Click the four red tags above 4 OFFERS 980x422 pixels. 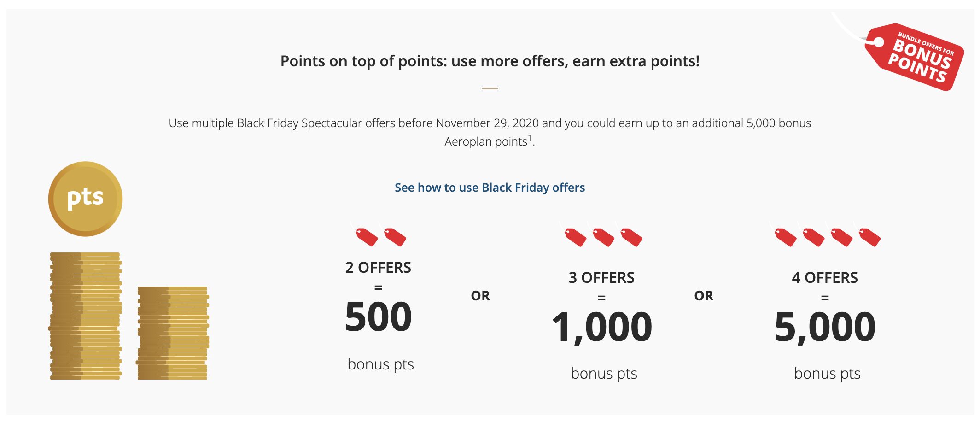(827, 237)
